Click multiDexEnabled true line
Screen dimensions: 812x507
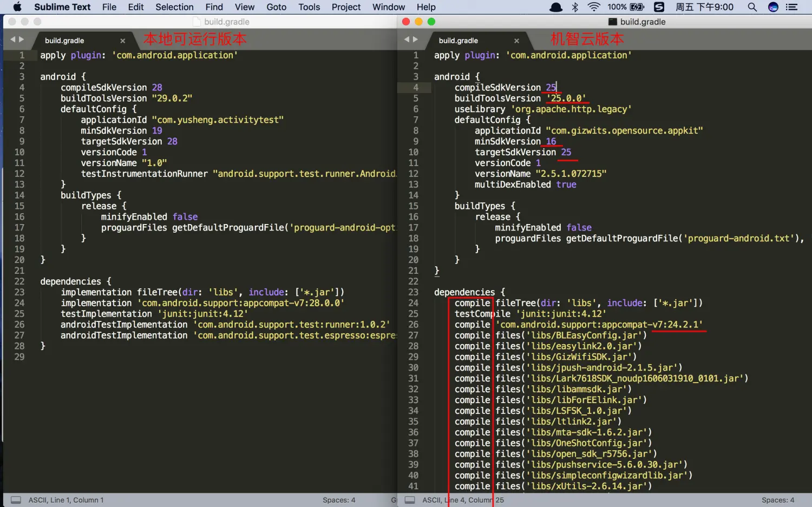(526, 185)
